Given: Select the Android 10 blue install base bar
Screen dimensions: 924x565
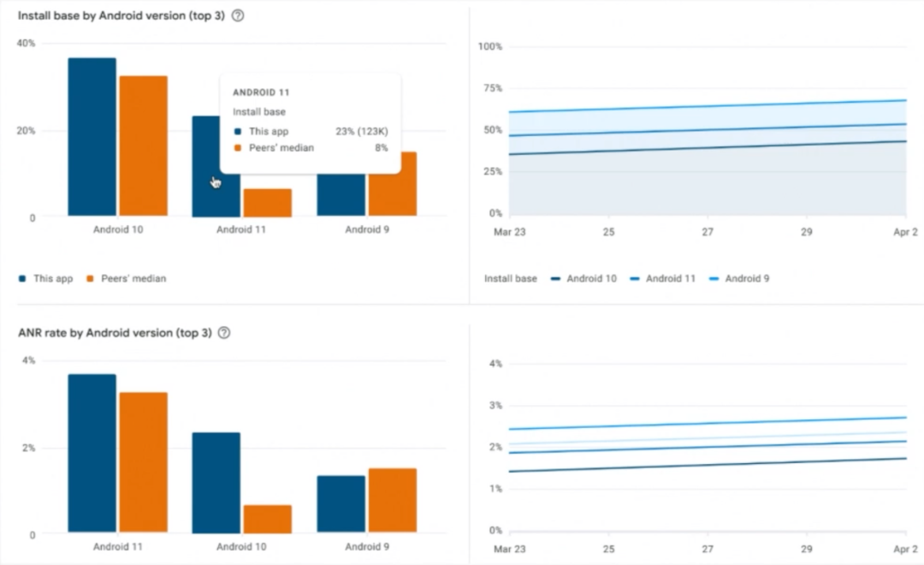Looking at the screenshot, I should tap(92, 137).
